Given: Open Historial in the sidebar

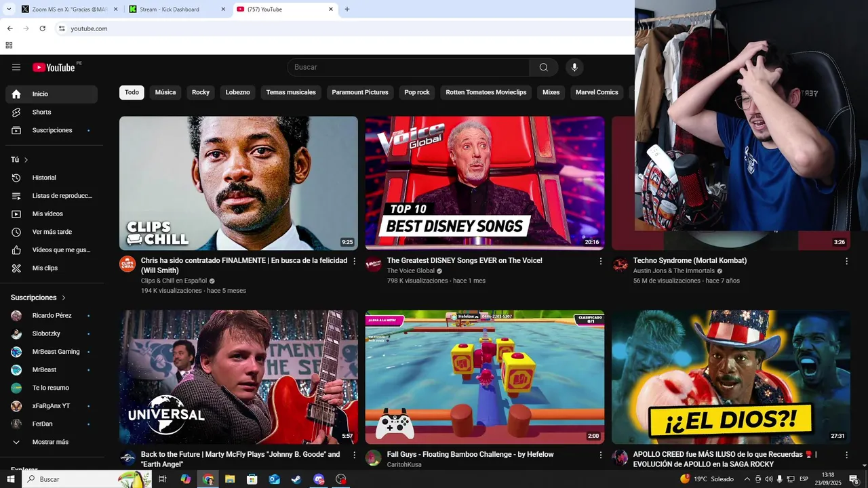Looking at the screenshot, I should click(x=52, y=178).
